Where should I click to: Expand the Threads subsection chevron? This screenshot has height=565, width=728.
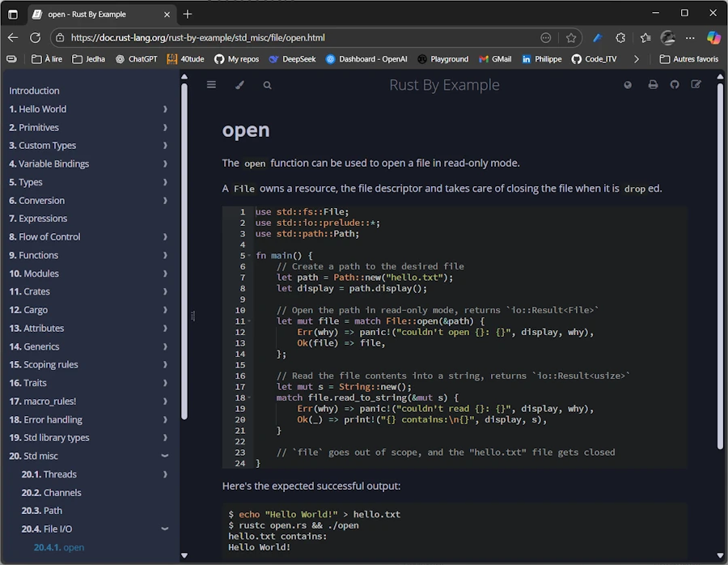tap(165, 474)
